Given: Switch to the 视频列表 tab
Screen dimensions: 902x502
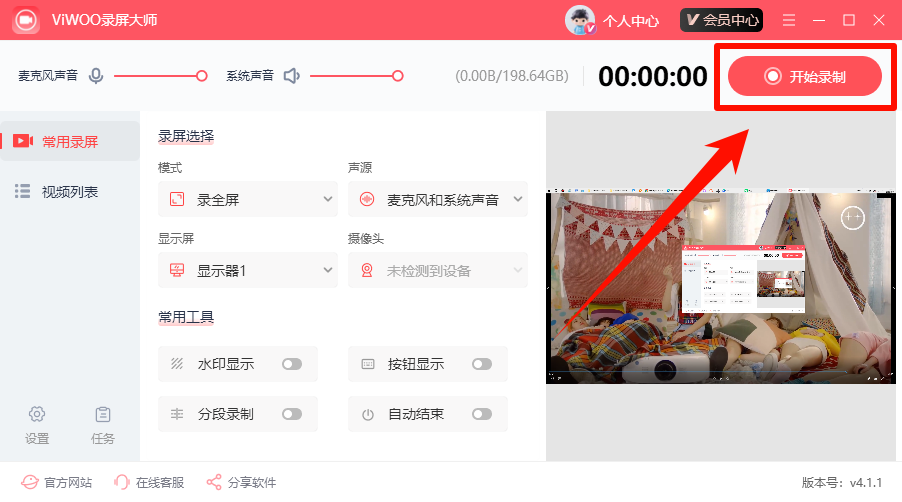Looking at the screenshot, I should point(70,191).
